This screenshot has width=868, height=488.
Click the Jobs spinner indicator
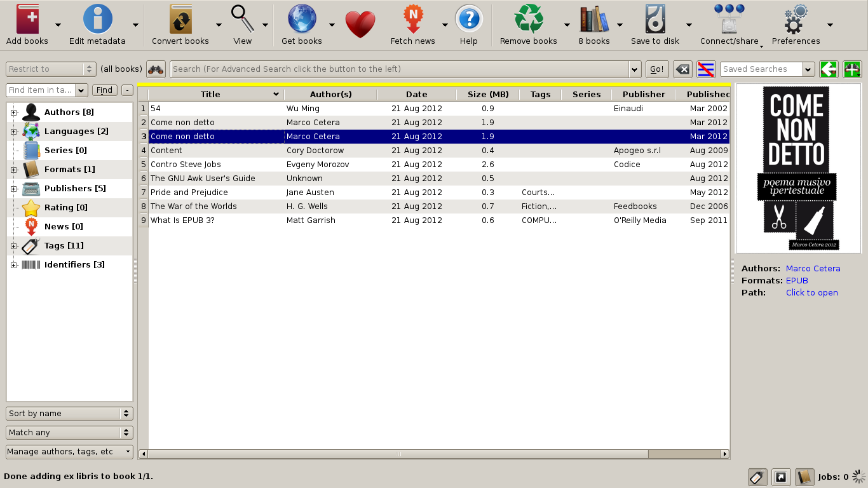point(859,477)
